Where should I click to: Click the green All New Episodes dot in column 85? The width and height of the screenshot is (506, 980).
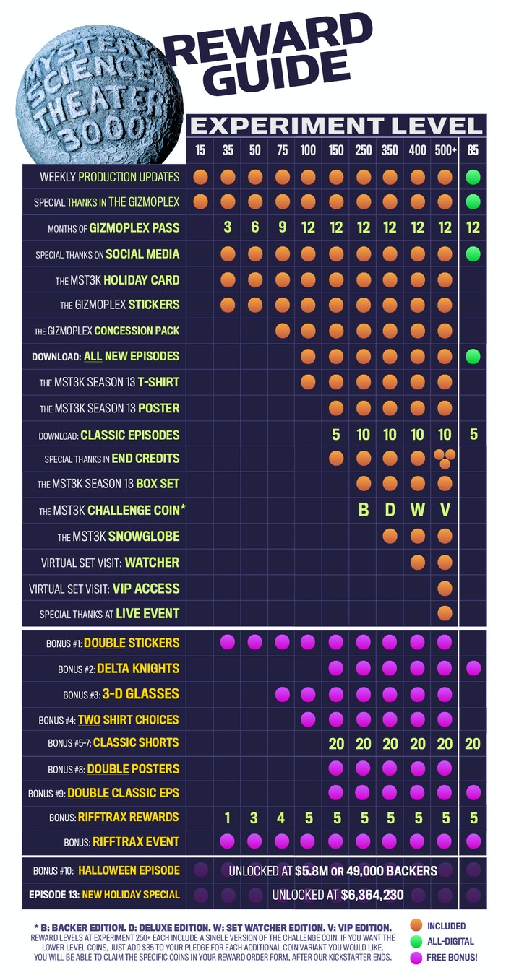(x=473, y=356)
